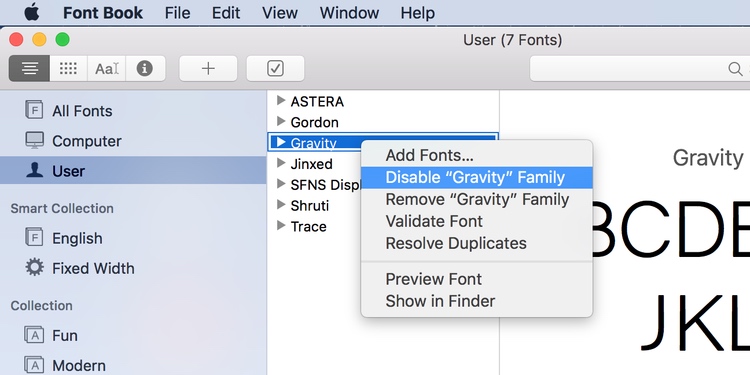Screen dimensions: 750x375
Task: Expand the Gordon font family triangle
Action: [x=281, y=121]
